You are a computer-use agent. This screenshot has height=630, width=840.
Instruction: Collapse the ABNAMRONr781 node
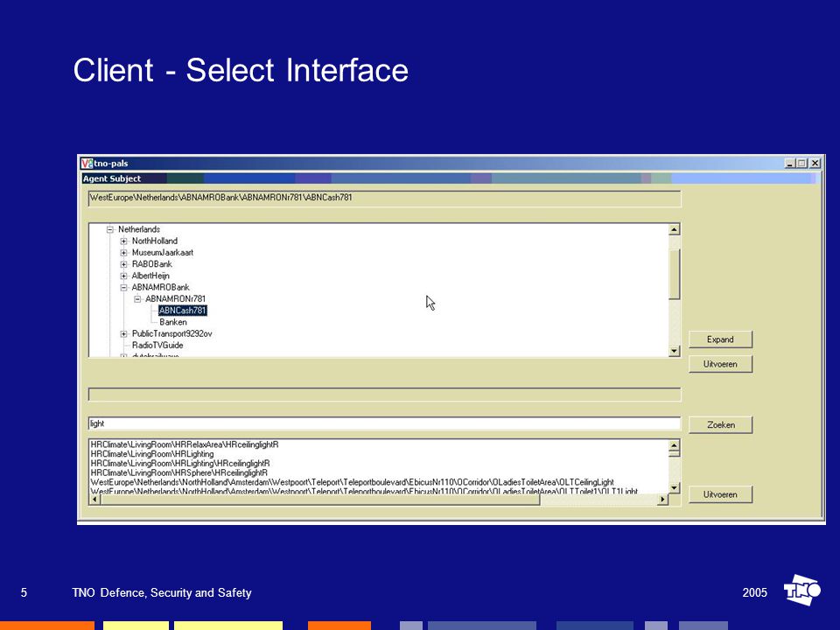(137, 299)
